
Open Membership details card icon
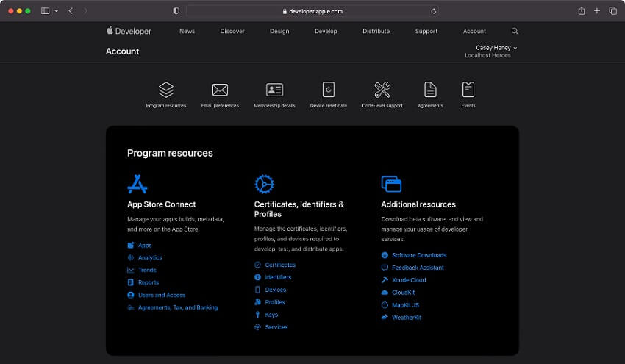[275, 90]
